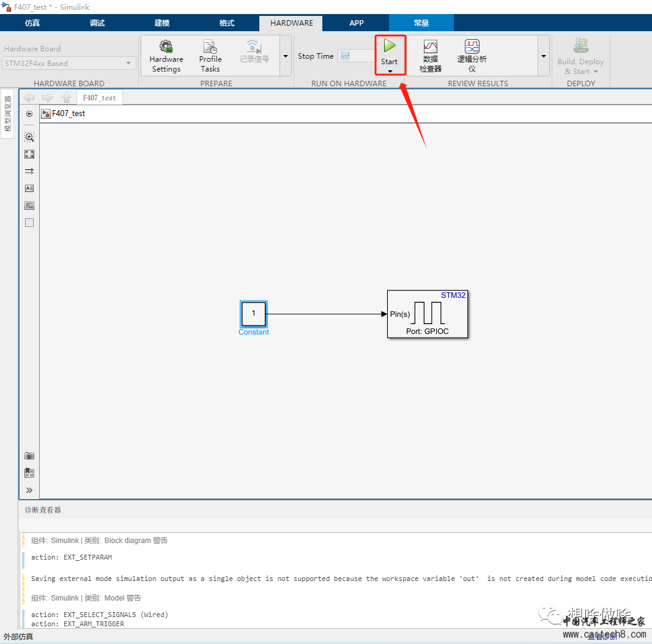Image resolution: width=652 pixels, height=644 pixels.
Task: Switch to the APP tab
Action: click(357, 23)
